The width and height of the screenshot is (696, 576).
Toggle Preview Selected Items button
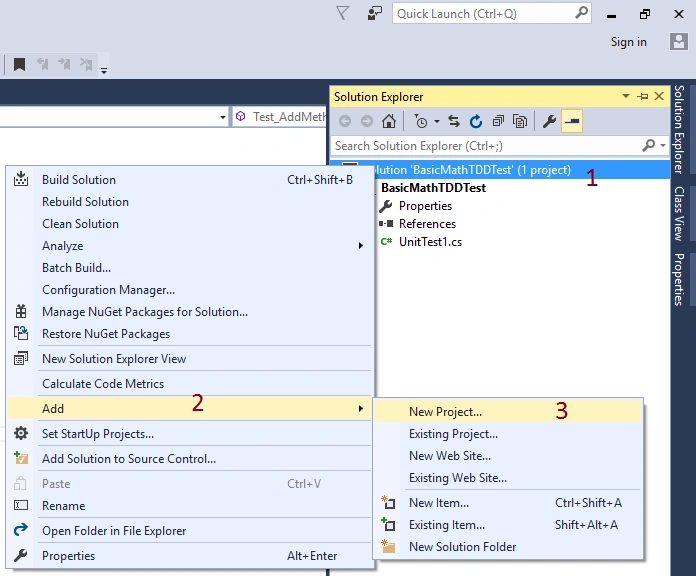pyautogui.click(x=572, y=121)
